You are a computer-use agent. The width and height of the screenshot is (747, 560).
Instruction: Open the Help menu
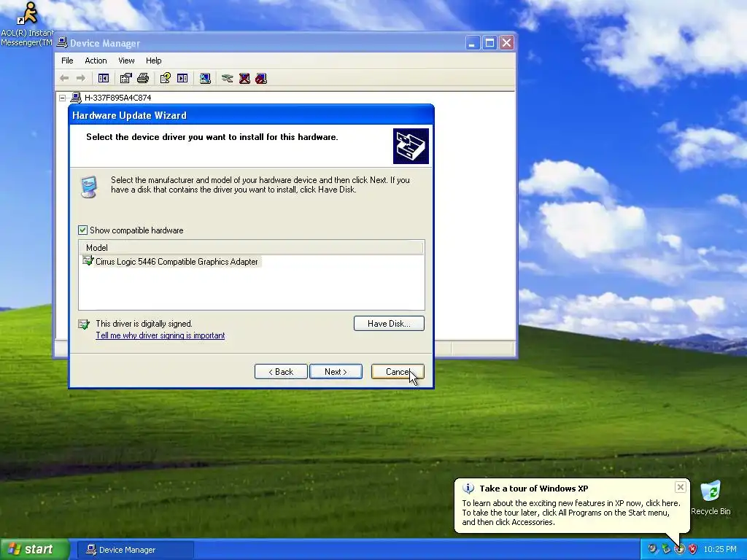coord(153,61)
